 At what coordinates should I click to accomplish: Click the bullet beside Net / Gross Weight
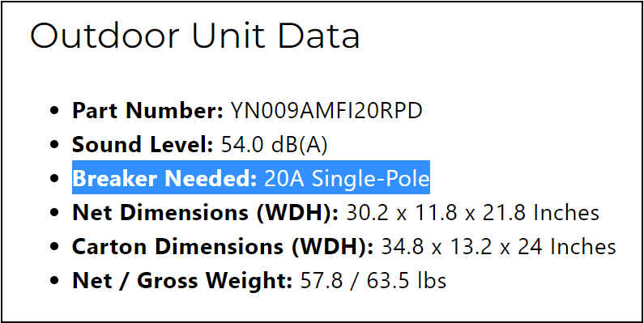point(53,281)
